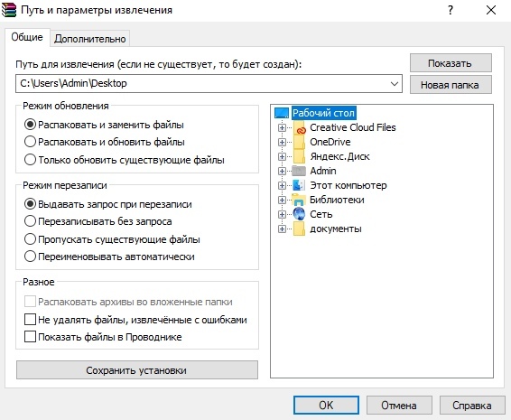Expand the Этот компьютер tree node
This screenshot has width=511, height=420.
[x=282, y=185]
